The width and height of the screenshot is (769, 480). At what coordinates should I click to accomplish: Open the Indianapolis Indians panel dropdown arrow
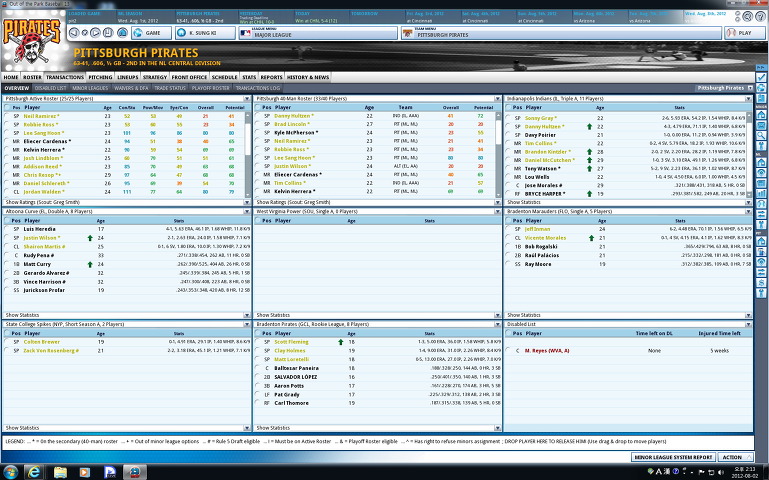tap(748, 99)
